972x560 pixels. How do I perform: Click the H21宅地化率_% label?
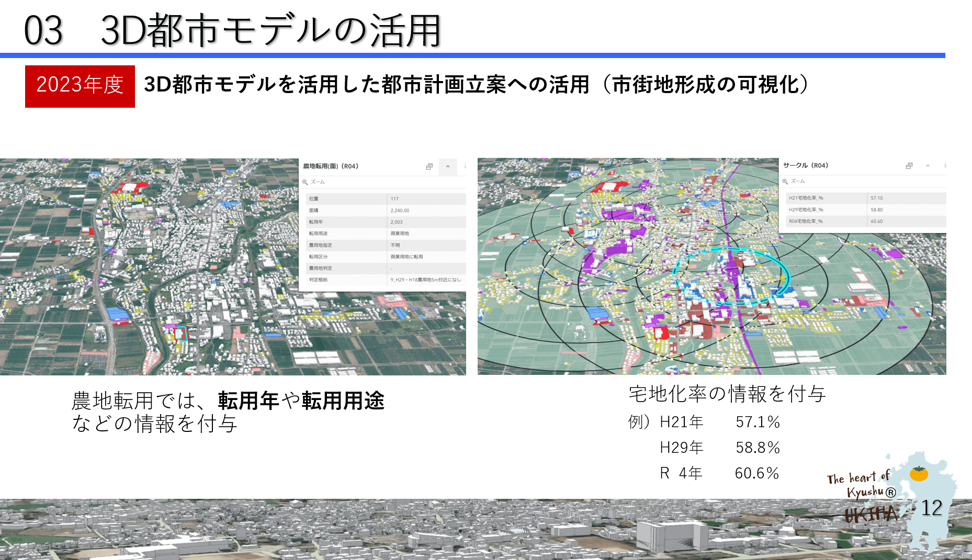pos(806,198)
